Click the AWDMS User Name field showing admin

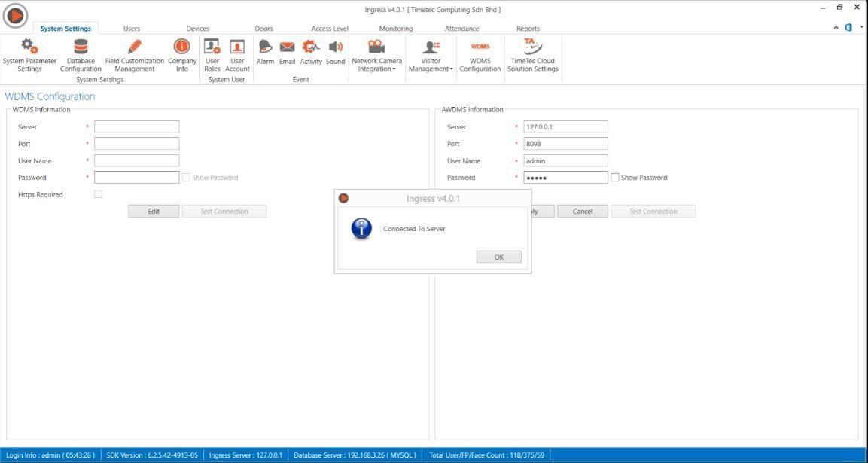click(566, 160)
